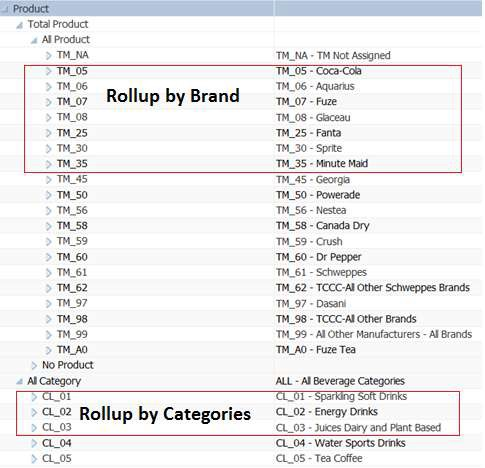This screenshot has width=485, height=468.
Task: Select the TM_60 member name
Action: [x=72, y=257]
